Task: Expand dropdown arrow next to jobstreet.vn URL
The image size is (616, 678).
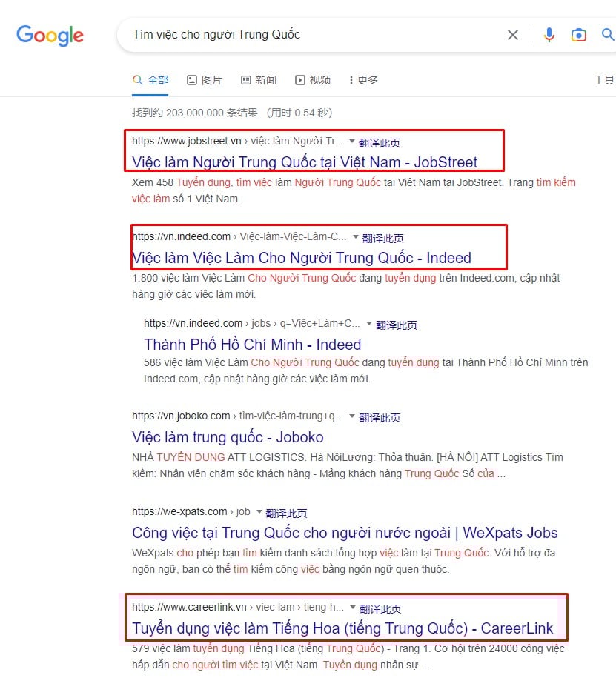Action: (x=351, y=141)
